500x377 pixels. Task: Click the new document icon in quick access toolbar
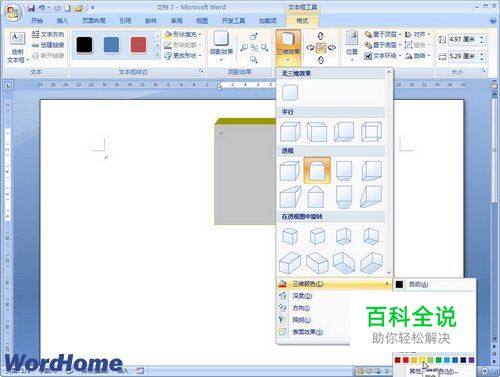[68, 8]
